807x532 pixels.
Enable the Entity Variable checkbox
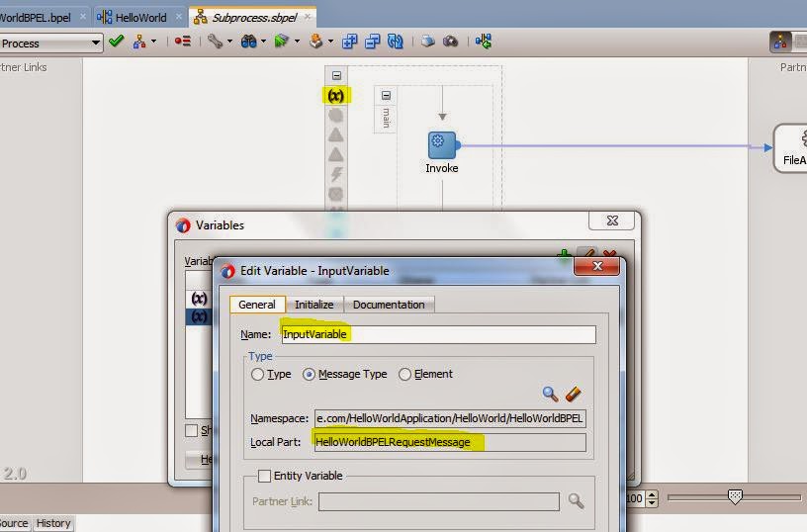point(264,476)
